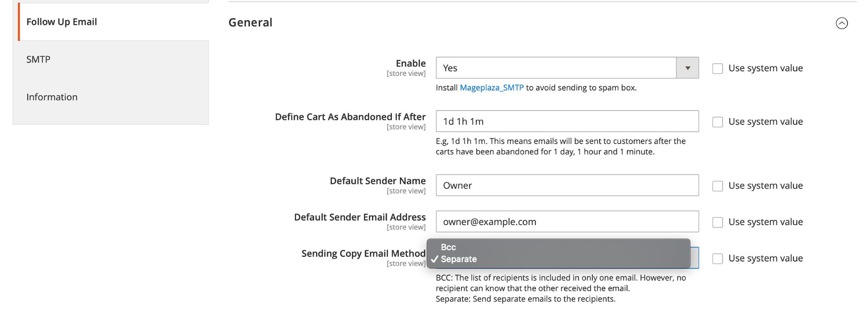Enable Use system value for Default Sender Name
This screenshot has height=310, width=868.
click(x=717, y=186)
